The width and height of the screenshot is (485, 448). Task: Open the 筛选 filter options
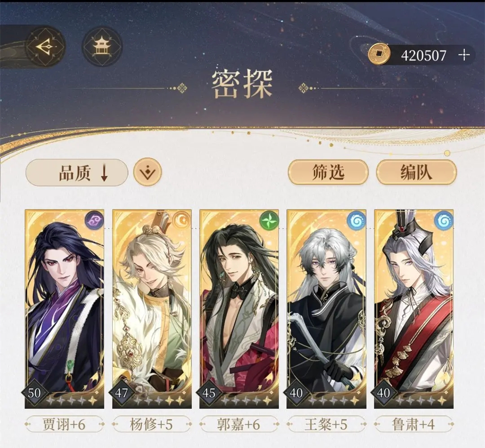pyautogui.click(x=328, y=172)
